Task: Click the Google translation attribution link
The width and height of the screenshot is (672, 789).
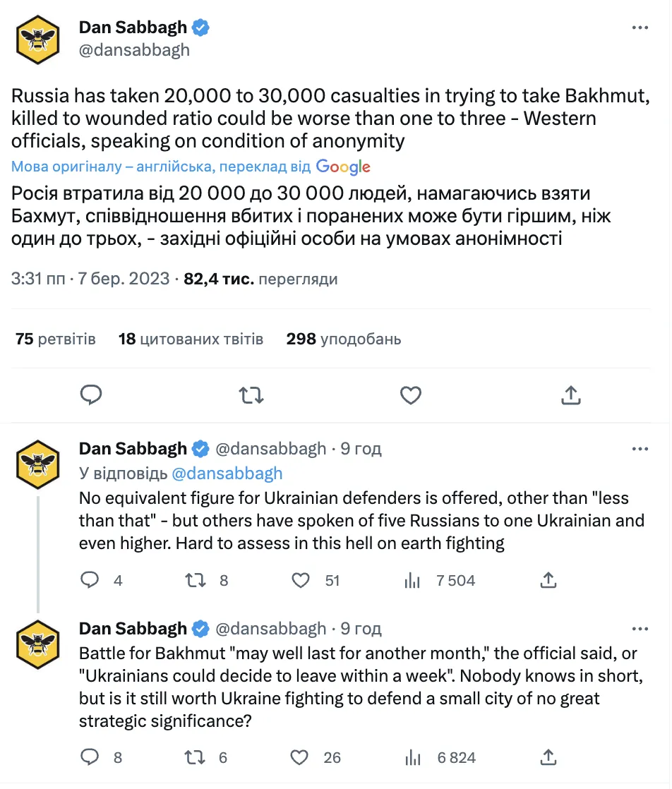Action: tap(344, 167)
